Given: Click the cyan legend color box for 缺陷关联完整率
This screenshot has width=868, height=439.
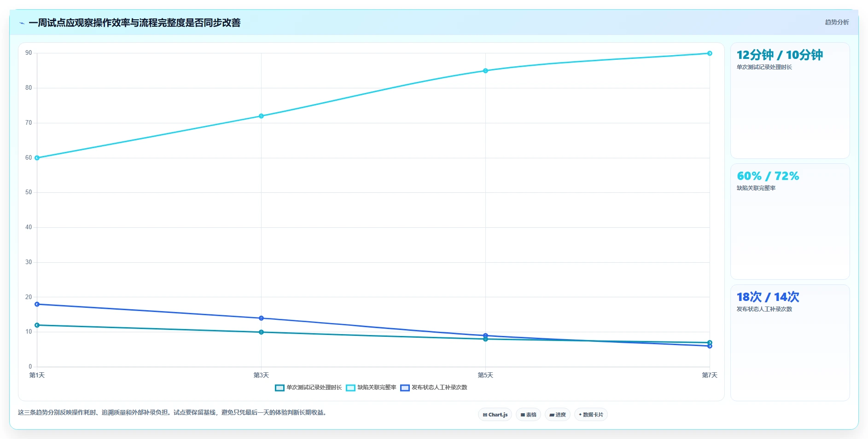Looking at the screenshot, I should (350, 387).
